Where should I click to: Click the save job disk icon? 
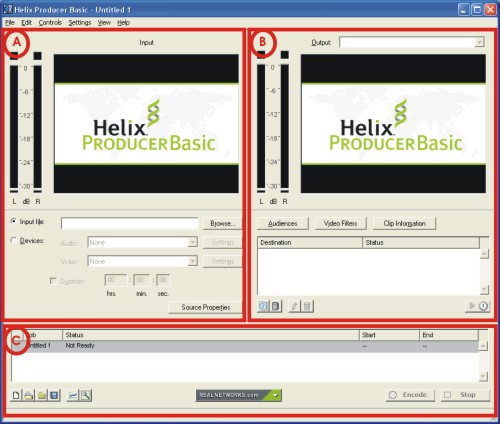pyautogui.click(x=54, y=395)
